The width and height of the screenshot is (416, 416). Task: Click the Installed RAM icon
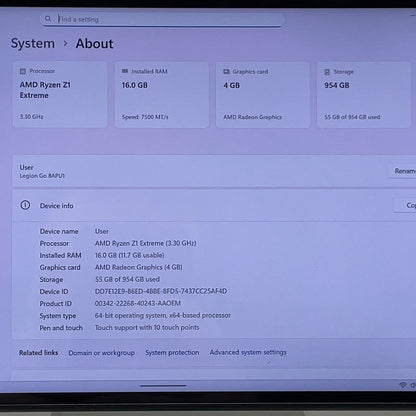(125, 71)
